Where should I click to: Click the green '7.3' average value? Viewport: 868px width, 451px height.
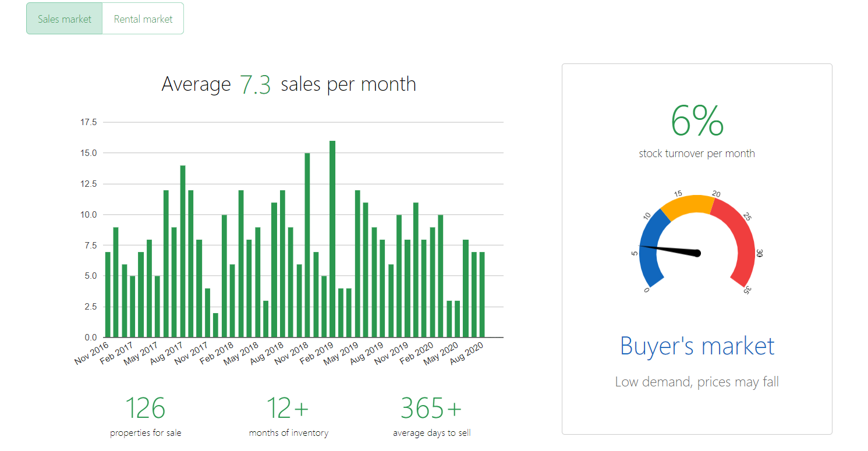[x=256, y=85]
